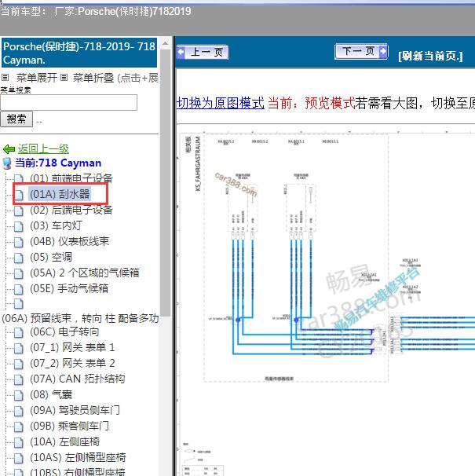Click the page icon above the (06A) 预留线束 entry

pos(19,304)
